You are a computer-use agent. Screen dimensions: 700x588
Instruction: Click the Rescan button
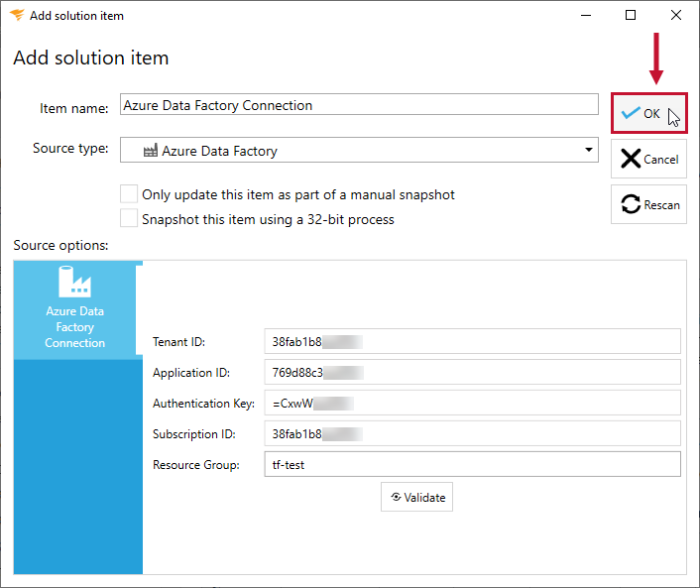click(648, 204)
